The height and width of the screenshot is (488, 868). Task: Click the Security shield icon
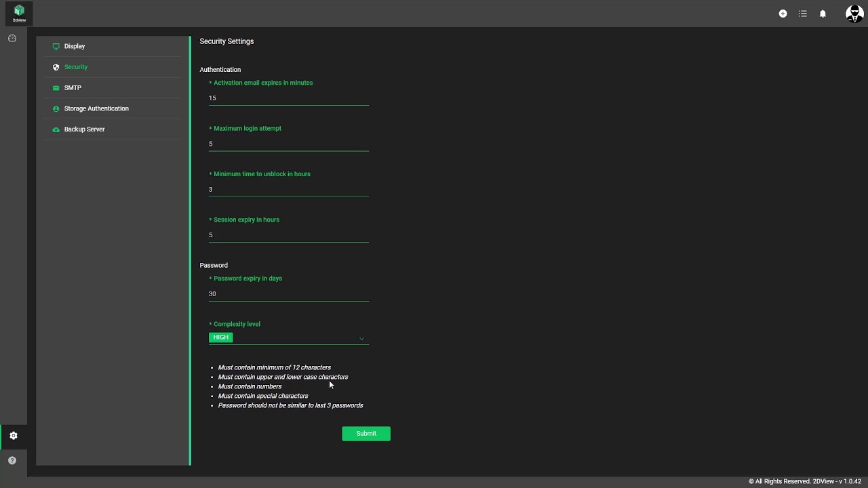(56, 67)
